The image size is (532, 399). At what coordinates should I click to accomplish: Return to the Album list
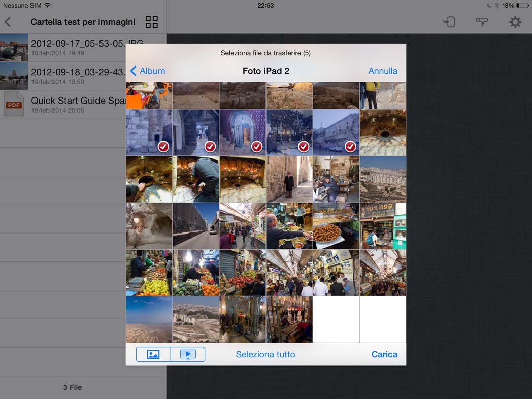click(x=148, y=71)
